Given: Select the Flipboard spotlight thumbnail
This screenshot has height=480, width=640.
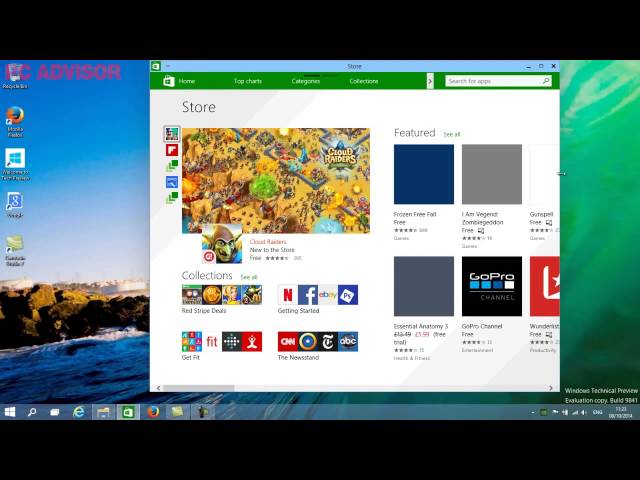Looking at the screenshot, I should tap(172, 150).
